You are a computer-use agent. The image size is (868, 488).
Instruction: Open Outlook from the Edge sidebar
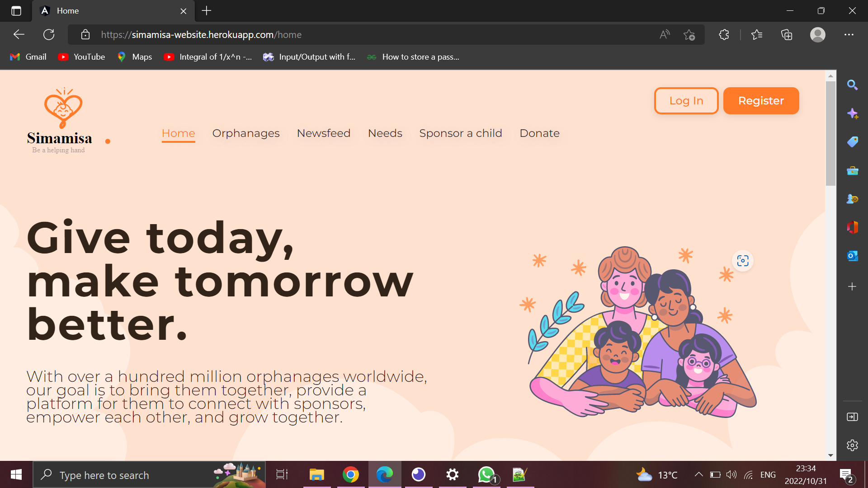click(x=853, y=256)
